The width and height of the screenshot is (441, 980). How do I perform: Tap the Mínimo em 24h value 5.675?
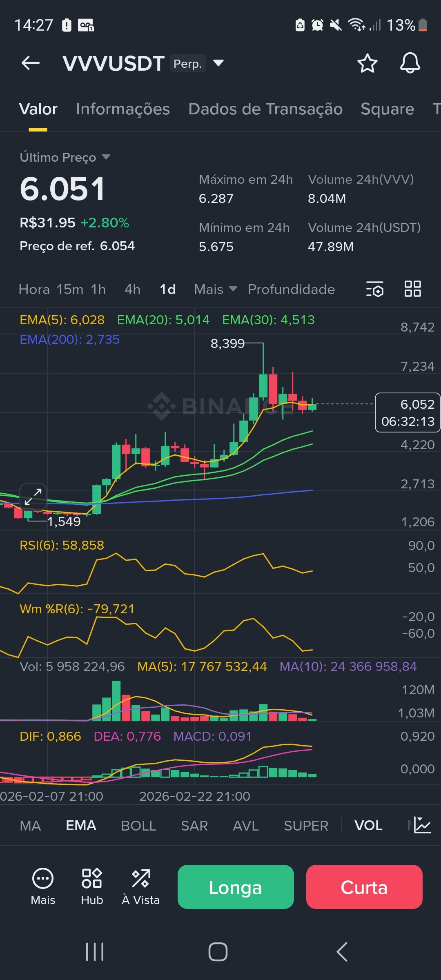[216, 247]
